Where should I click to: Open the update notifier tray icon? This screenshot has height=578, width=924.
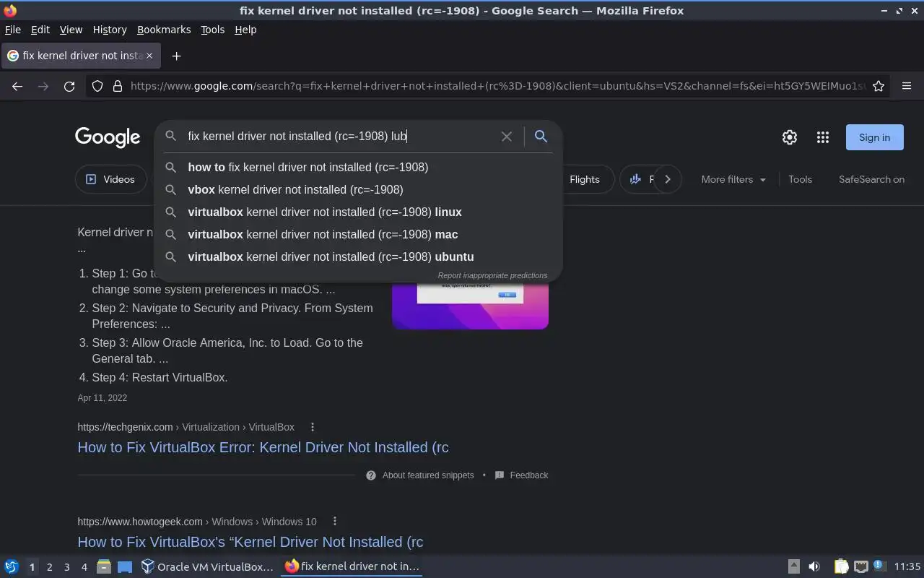879,566
